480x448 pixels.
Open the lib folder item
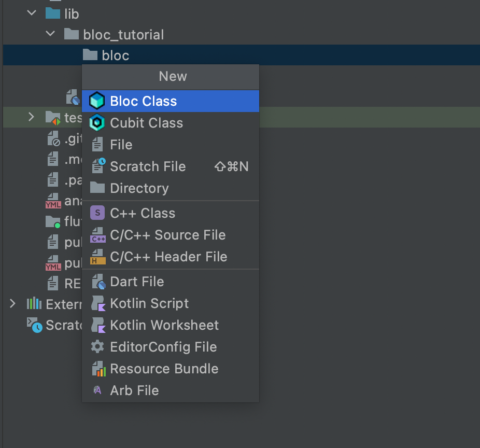71,14
